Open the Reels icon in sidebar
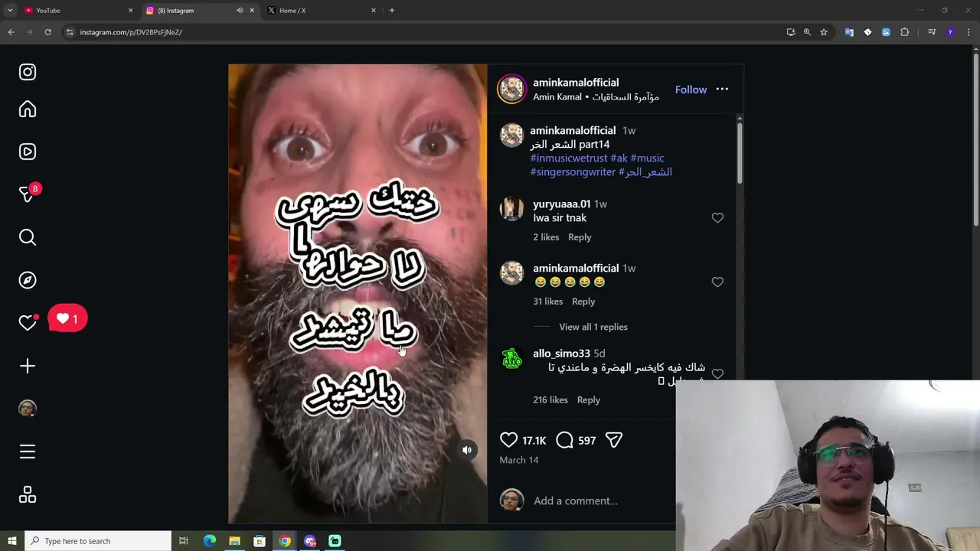Viewport: 980px width, 551px height. 28,152
